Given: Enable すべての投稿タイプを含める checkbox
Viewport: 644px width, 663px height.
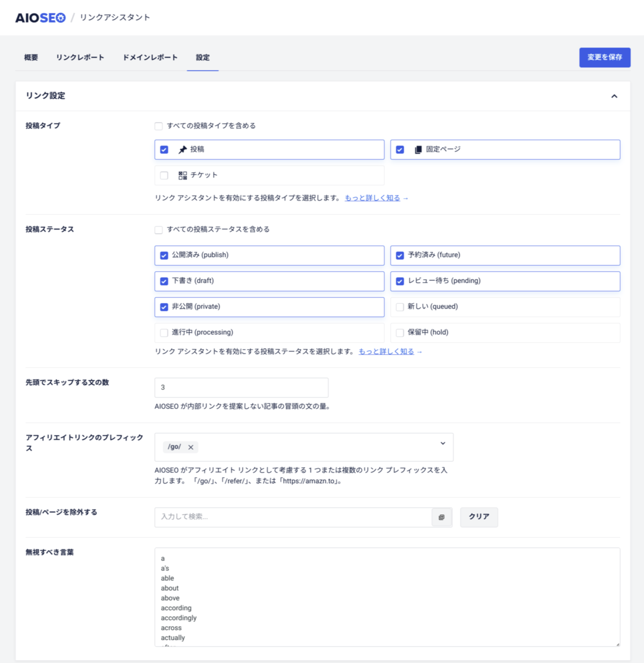Looking at the screenshot, I should 158,126.
